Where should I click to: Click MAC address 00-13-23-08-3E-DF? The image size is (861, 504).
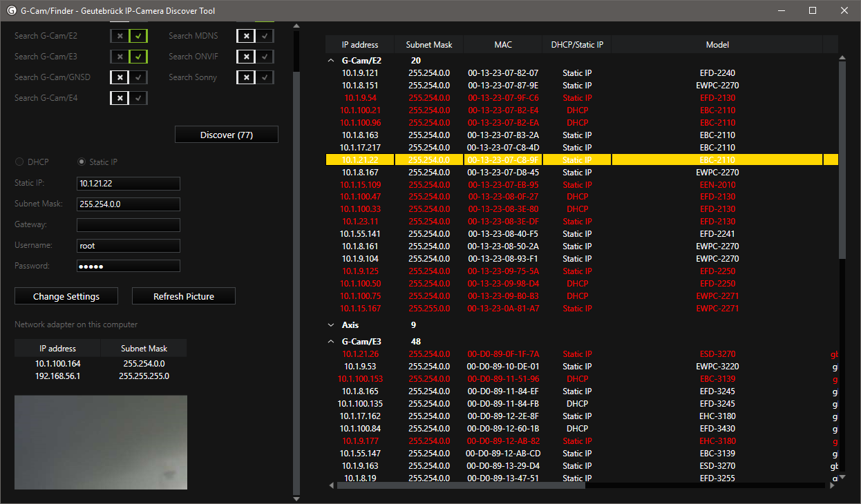point(503,222)
